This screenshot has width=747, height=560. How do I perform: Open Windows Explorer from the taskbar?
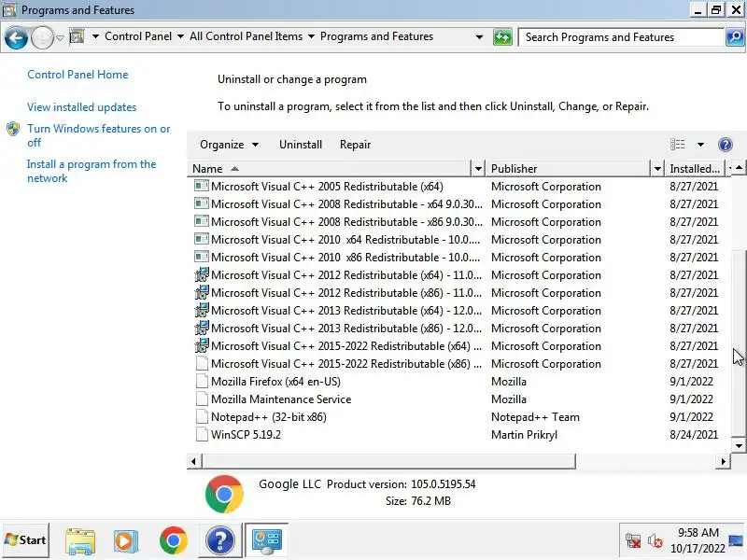tap(80, 540)
